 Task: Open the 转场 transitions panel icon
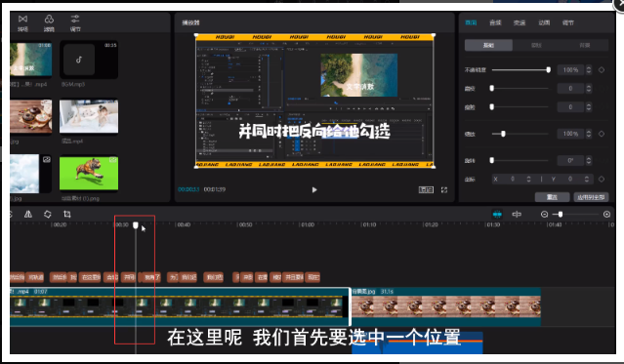click(x=22, y=22)
